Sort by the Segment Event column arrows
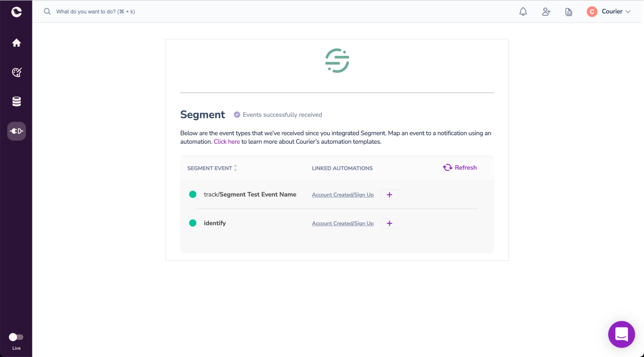The height and width of the screenshot is (357, 644). pyautogui.click(x=235, y=168)
